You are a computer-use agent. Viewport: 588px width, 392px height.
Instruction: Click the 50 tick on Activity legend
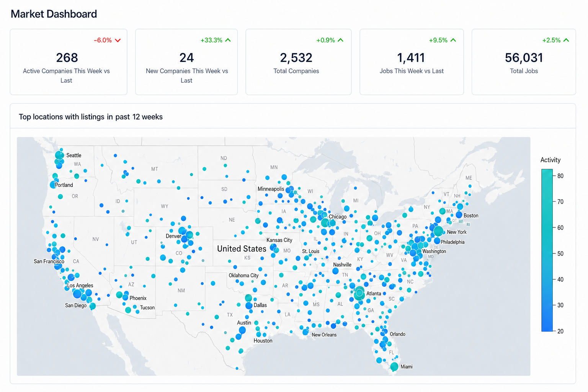[x=560, y=254]
